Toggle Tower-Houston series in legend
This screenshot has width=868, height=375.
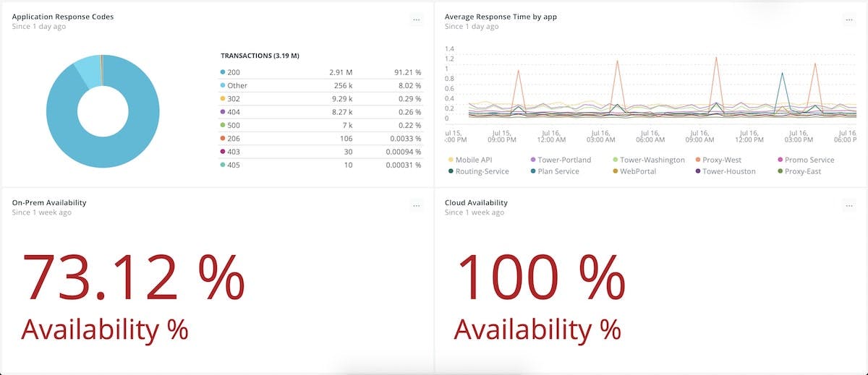725,171
